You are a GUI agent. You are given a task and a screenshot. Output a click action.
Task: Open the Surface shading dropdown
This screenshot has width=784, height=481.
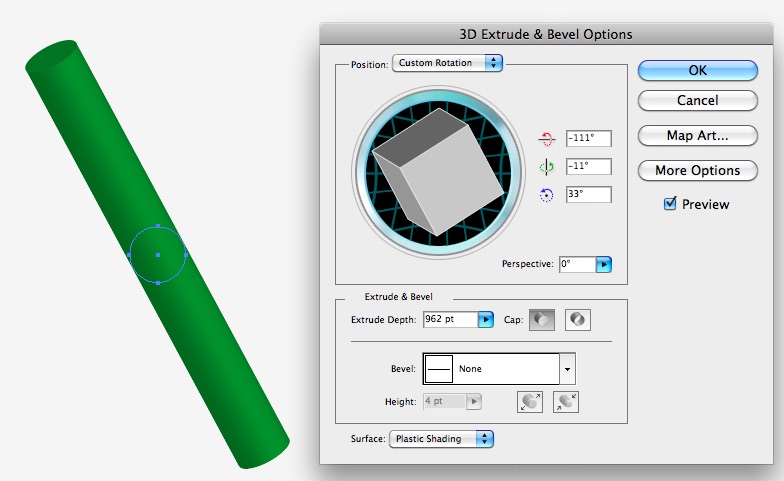coord(442,439)
